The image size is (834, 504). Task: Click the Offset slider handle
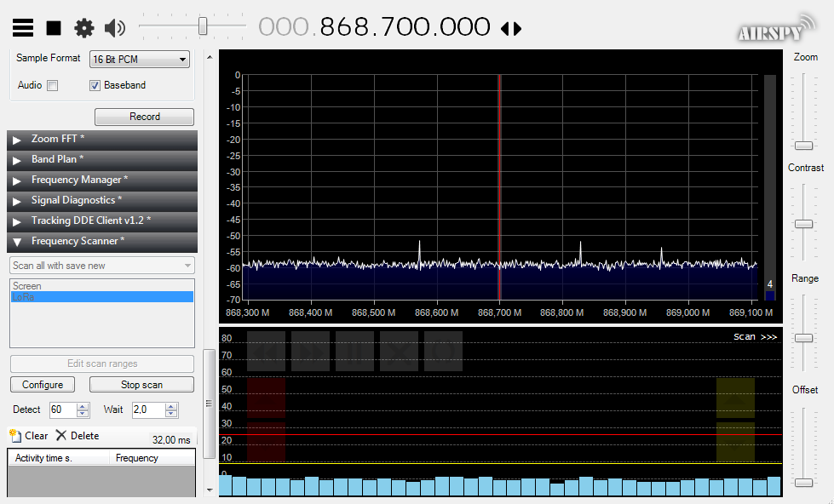coord(803,483)
